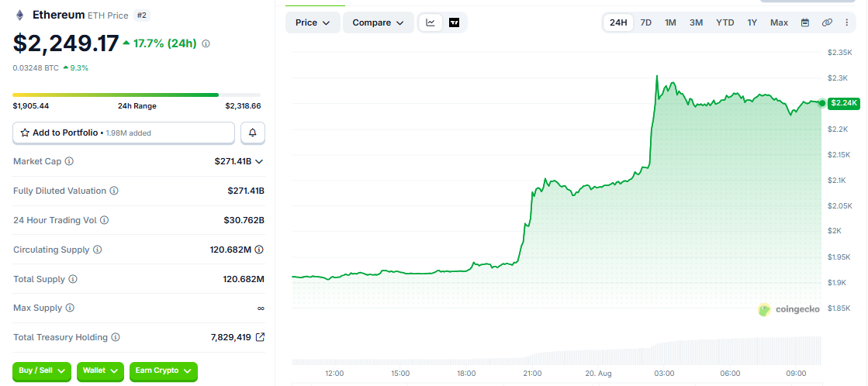Click the 7,829,419 treasury holding value

[x=231, y=337]
